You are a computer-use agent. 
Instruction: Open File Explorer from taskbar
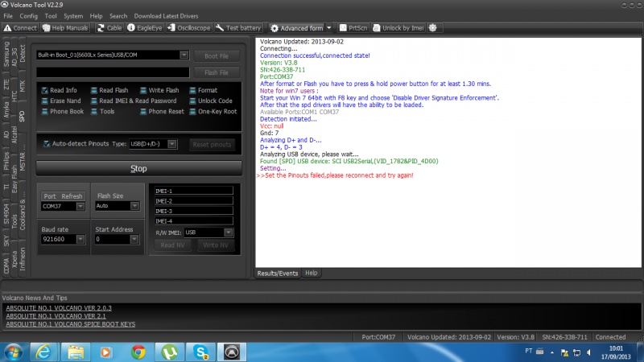click(76, 352)
